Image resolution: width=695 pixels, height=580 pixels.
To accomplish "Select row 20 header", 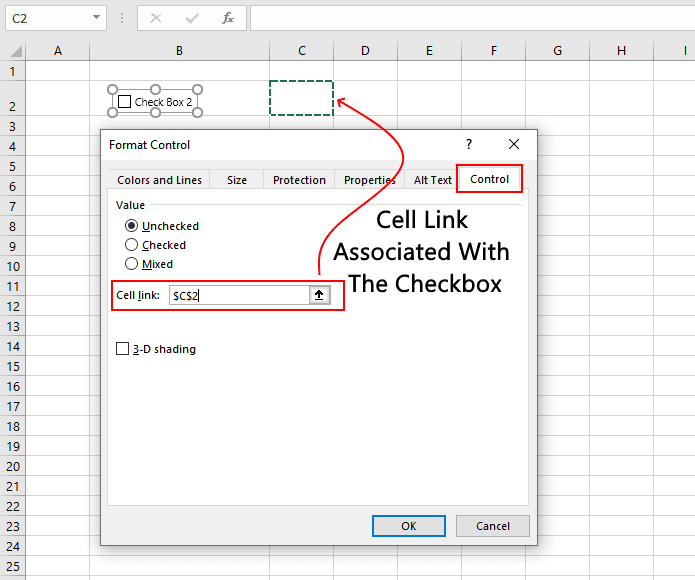I will (x=12, y=467).
